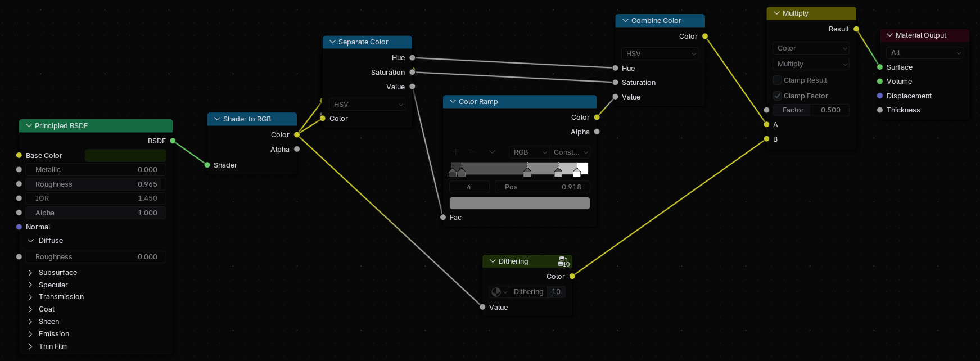Click the Principled BSDF output socket
The width and height of the screenshot is (980, 361).
point(173,141)
